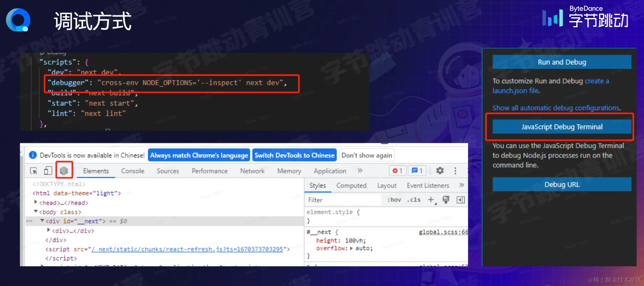Viewport: 644px width, 286px height.
Task: Click Switch DevTools to Chinese button
Action: (294, 155)
